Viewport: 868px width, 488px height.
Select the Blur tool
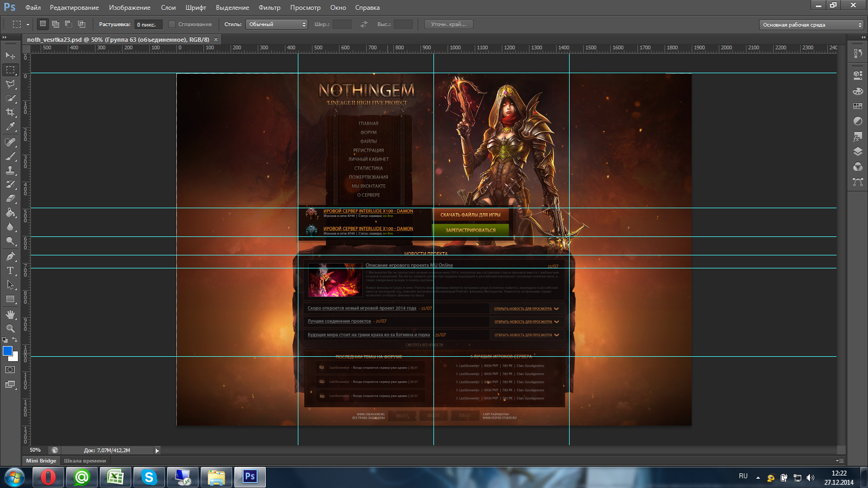pos(10,227)
